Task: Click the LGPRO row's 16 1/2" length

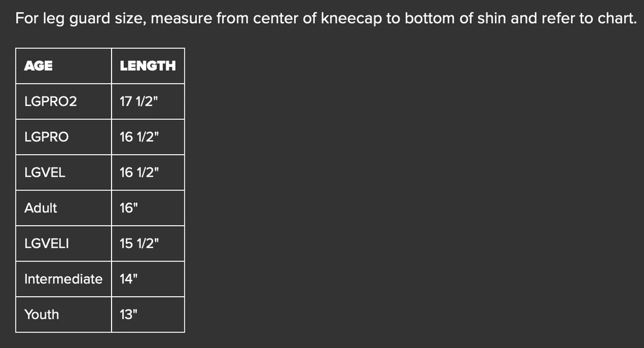Action: click(x=139, y=137)
